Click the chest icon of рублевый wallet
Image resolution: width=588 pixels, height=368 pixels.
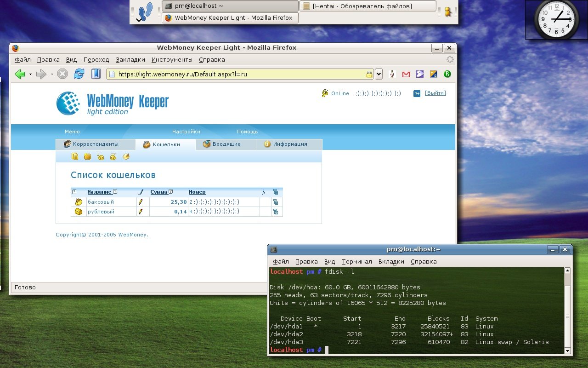tap(79, 212)
